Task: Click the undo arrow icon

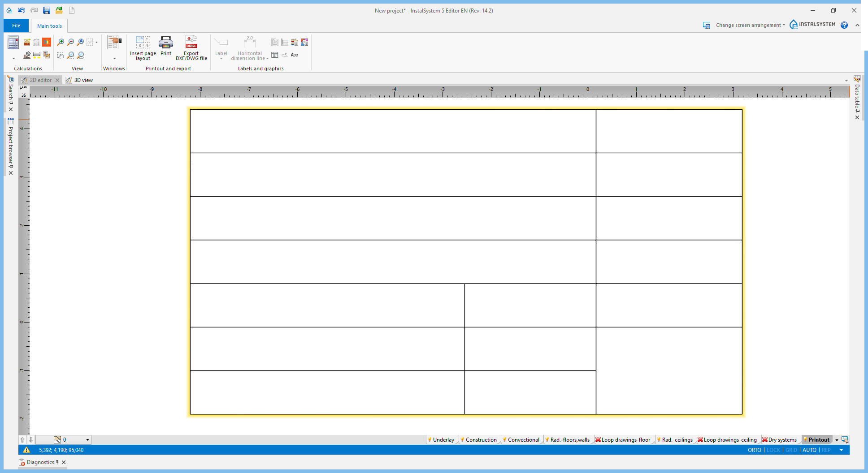Action: click(22, 10)
